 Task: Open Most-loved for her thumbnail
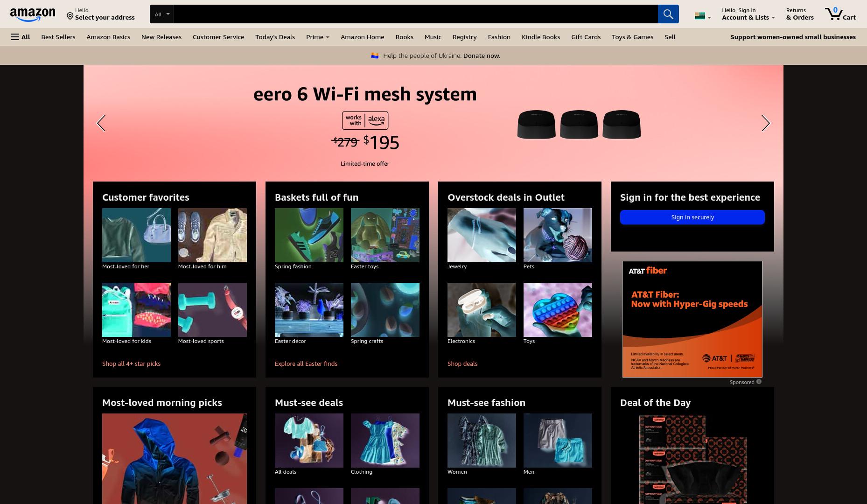(x=136, y=235)
